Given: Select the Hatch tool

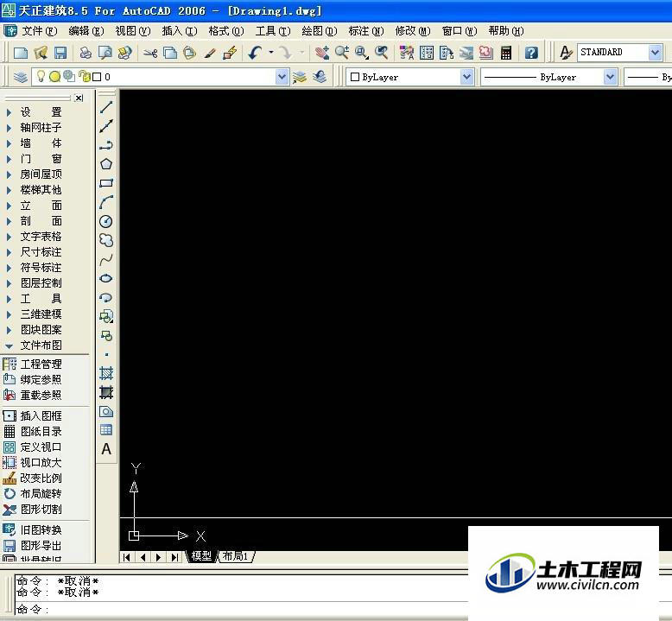Looking at the screenshot, I should click(106, 373).
